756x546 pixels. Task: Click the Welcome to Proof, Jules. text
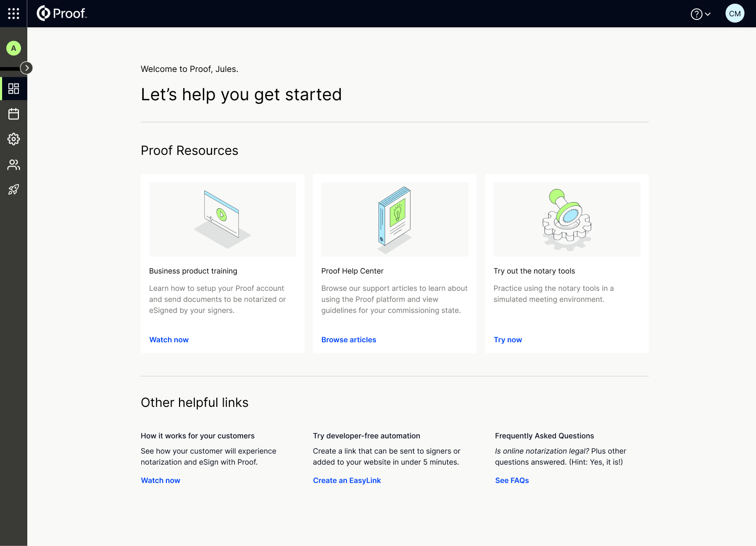pyautogui.click(x=190, y=69)
